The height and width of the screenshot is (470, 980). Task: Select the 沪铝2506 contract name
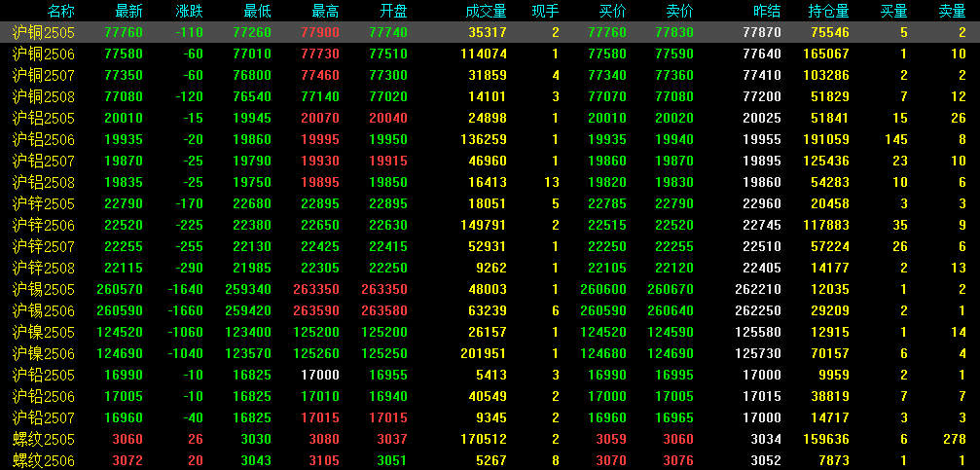(x=43, y=140)
